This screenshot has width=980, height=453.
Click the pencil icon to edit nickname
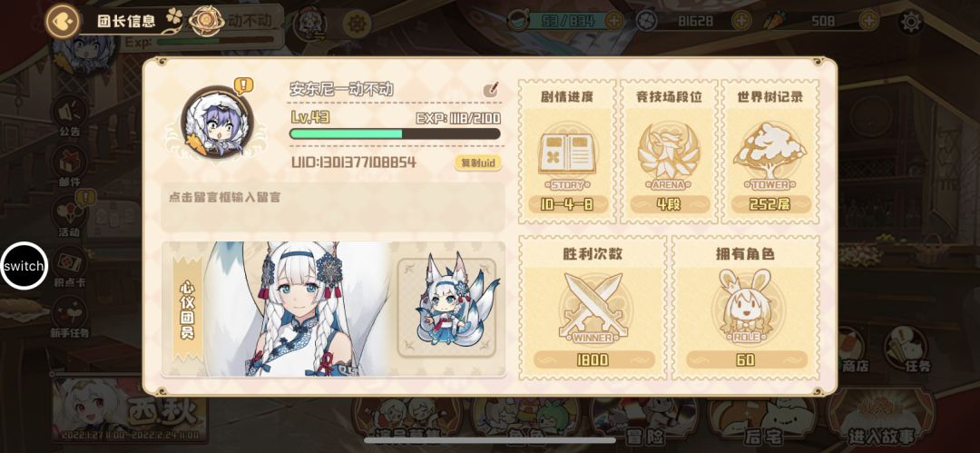492,90
